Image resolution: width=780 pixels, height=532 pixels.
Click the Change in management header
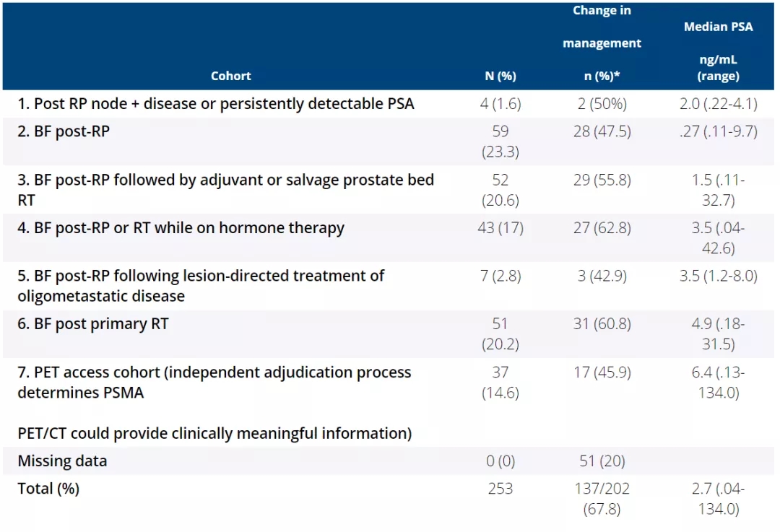pos(602,43)
